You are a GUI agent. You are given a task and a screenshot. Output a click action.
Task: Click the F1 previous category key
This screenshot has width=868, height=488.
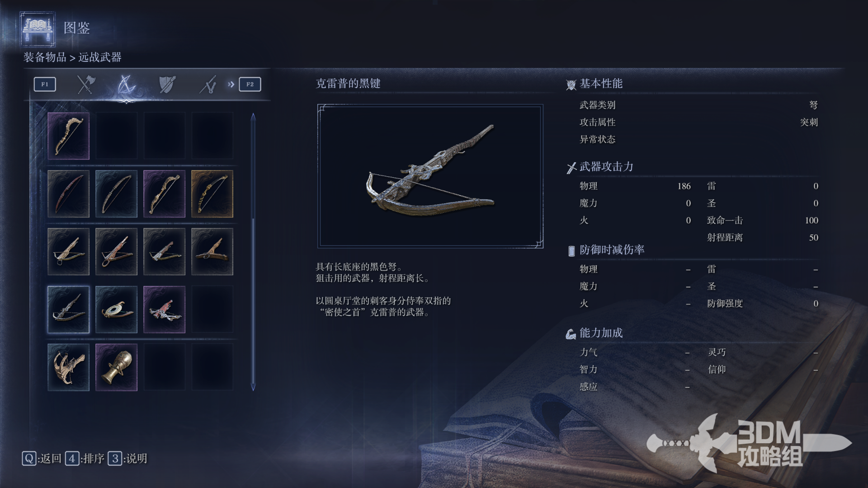[x=45, y=84]
